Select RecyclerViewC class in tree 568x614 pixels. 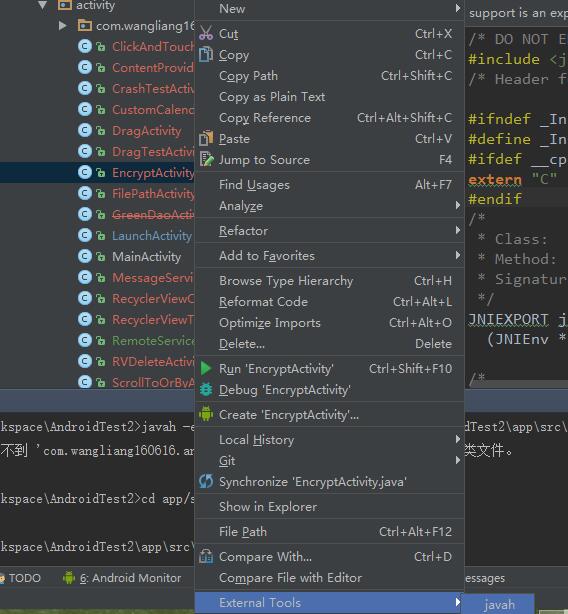[x=153, y=299]
